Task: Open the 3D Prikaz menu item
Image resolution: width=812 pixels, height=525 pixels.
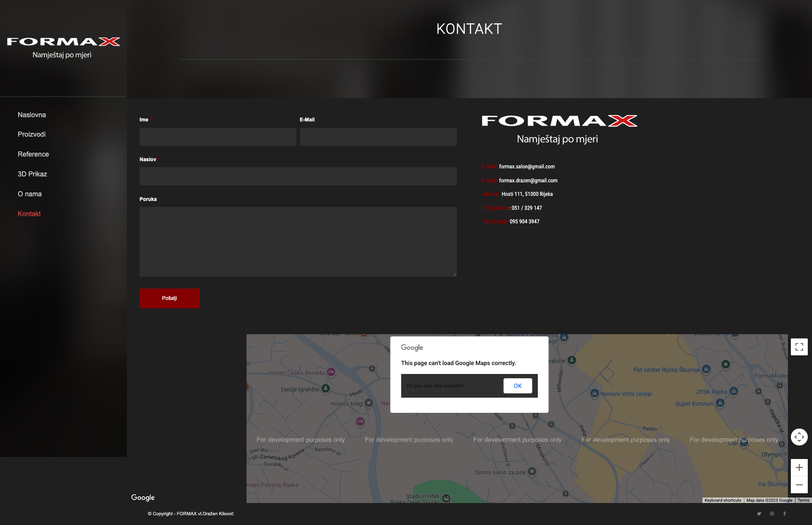Action: [32, 174]
